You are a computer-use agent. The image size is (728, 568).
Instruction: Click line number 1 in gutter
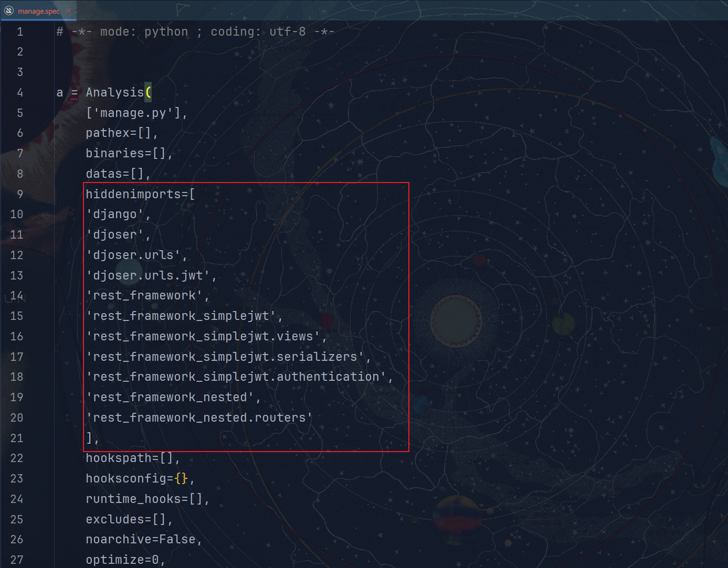coord(20,32)
